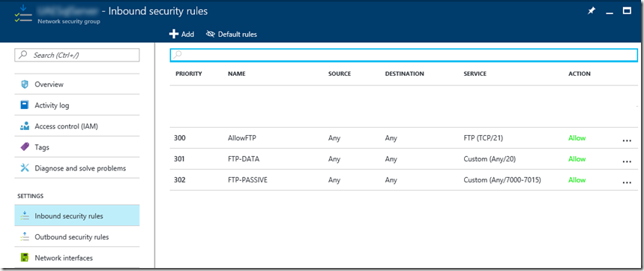644x271 pixels.
Task: Click the Outbound security rules icon
Action: pos(24,236)
